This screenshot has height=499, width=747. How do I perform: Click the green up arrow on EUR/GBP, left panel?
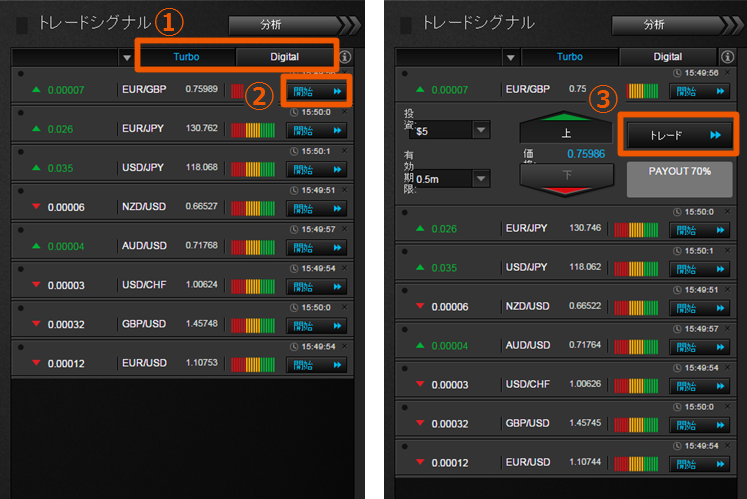click(36, 89)
